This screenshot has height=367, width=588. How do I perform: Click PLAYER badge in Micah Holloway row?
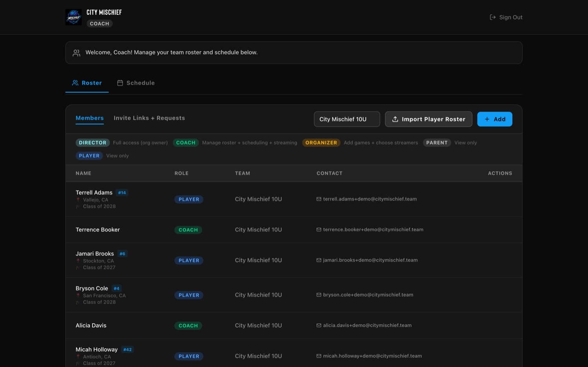click(x=189, y=356)
